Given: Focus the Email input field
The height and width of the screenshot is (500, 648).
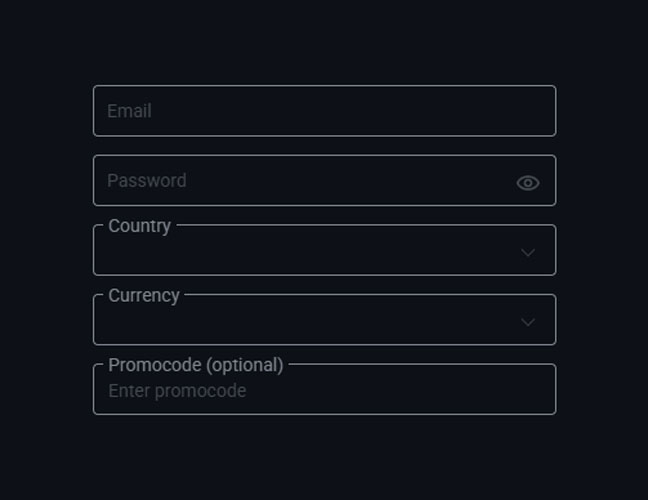Looking at the screenshot, I should (324, 111).
